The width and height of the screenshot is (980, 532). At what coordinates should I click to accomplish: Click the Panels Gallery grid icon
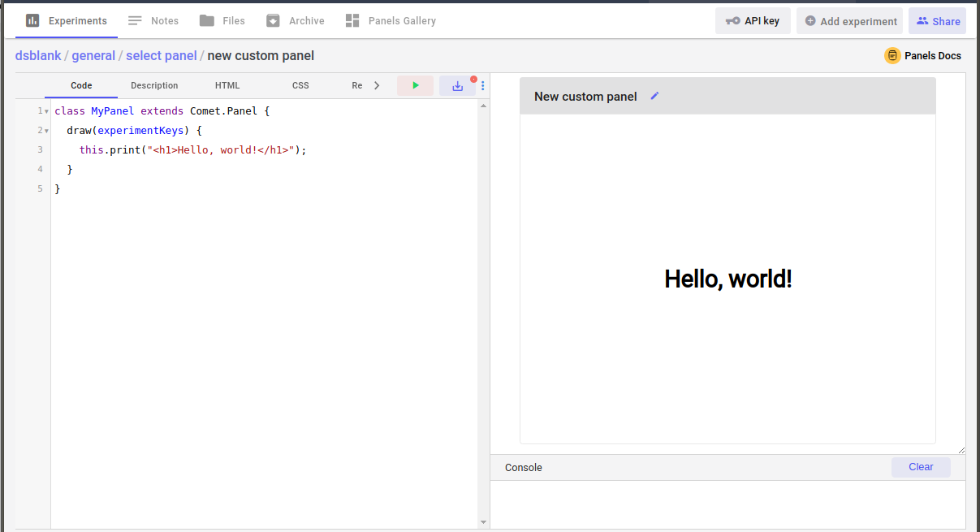(x=352, y=21)
